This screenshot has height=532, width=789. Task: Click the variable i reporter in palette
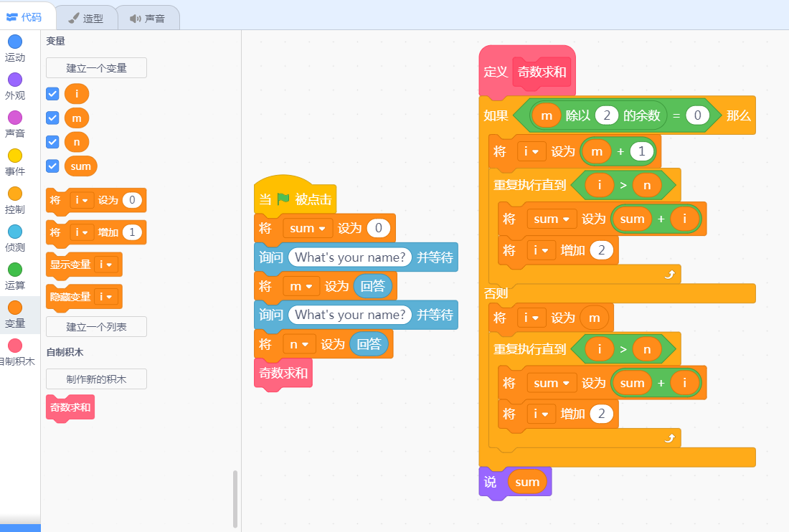click(x=77, y=93)
